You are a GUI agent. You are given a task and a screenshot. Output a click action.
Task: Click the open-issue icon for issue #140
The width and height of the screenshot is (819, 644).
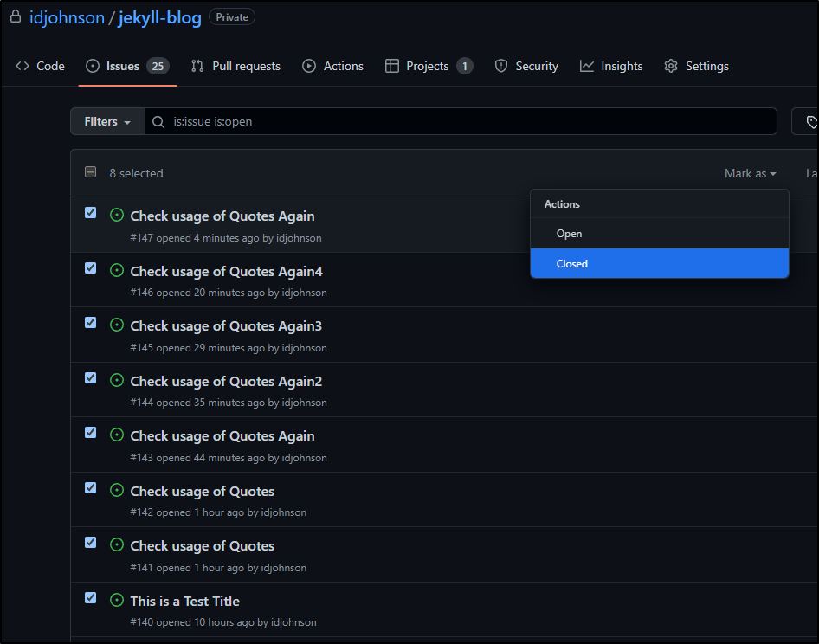point(117,600)
